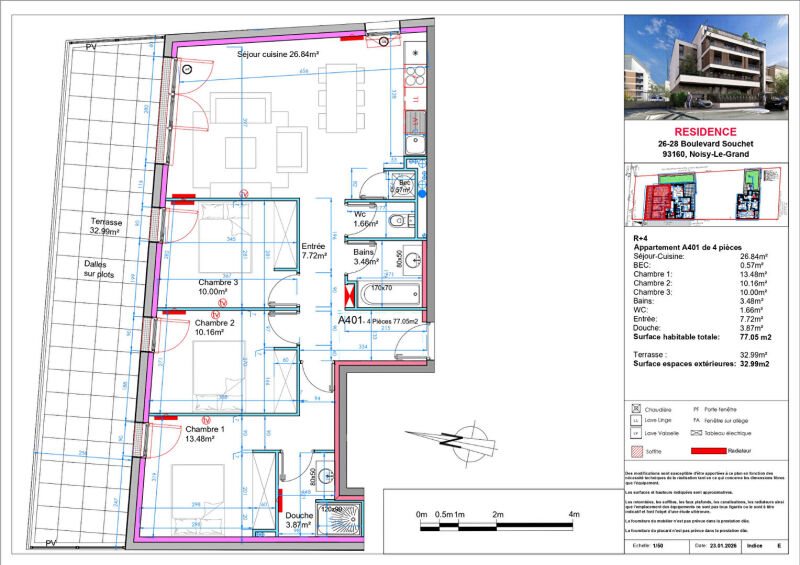Image resolution: width=800 pixels, height=565 pixels.
Task: Click the 120x90 shower tray in Douche
Action: pos(340,519)
